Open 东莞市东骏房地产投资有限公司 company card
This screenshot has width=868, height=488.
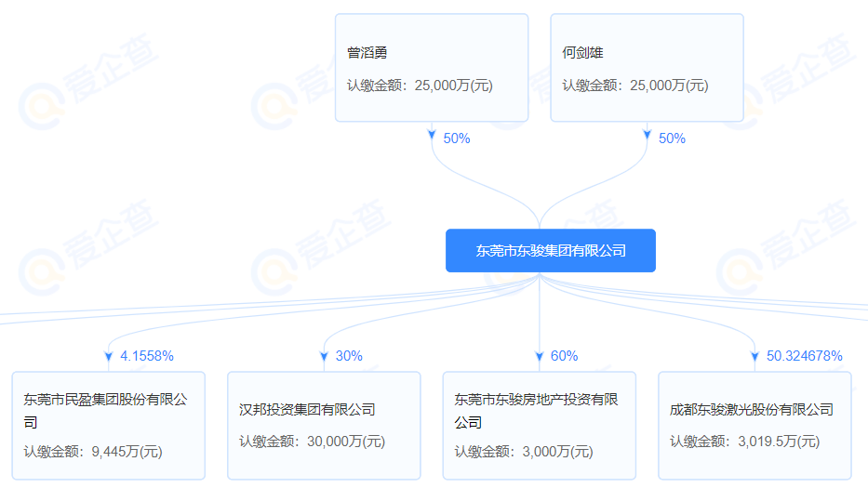tap(540, 426)
